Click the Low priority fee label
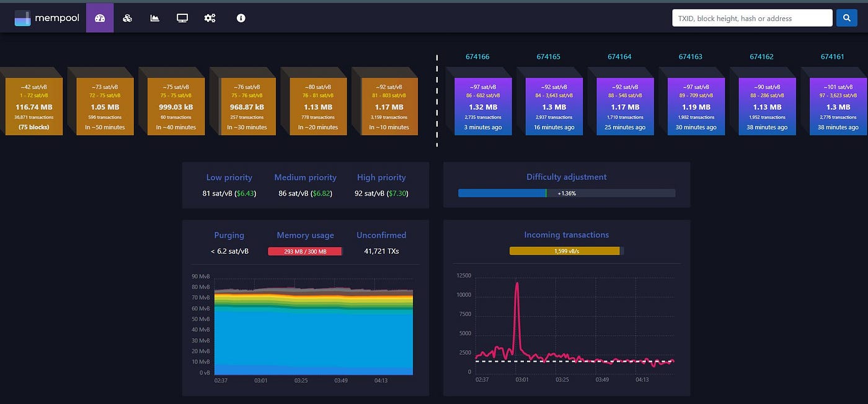Image resolution: width=868 pixels, height=404 pixels. tap(229, 177)
